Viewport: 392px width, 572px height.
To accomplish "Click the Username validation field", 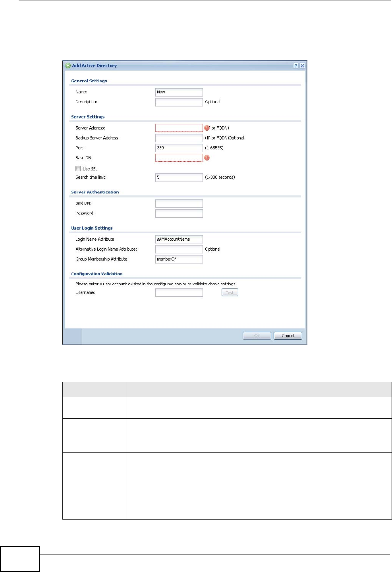I will [179, 292].
